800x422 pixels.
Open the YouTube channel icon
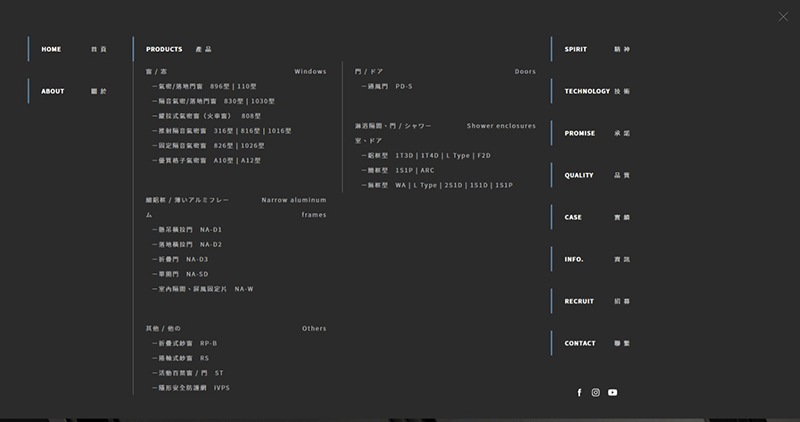(x=613, y=392)
